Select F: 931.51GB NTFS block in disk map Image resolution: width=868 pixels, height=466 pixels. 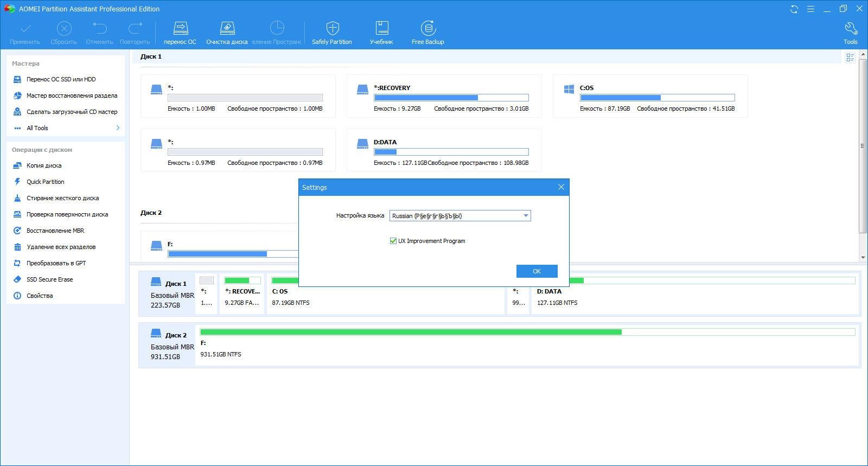coord(527,346)
